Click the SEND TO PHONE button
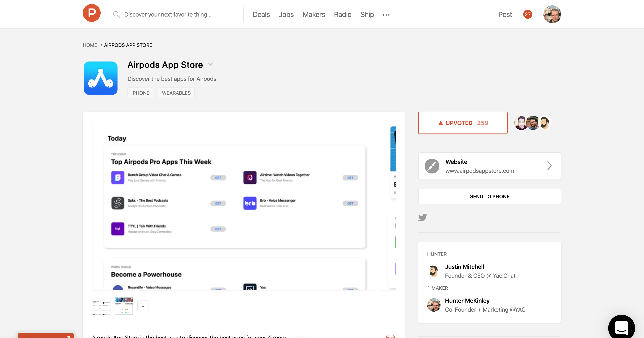The width and height of the screenshot is (644, 338). [489, 196]
